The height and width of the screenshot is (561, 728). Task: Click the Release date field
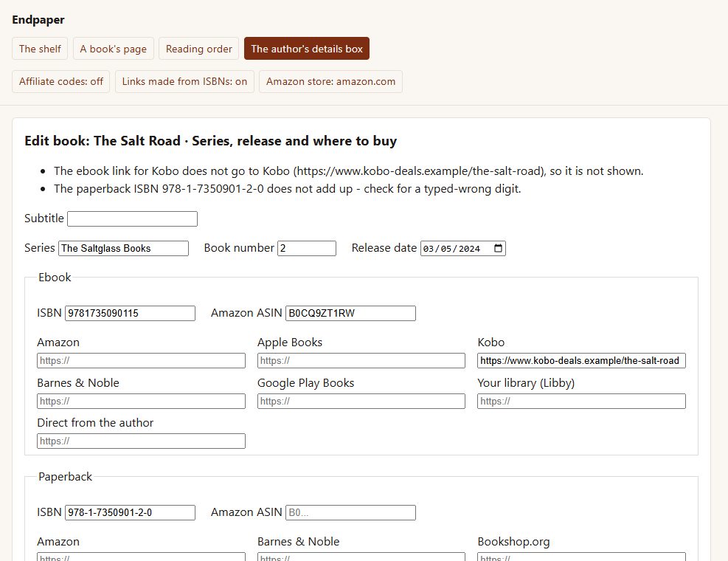coord(463,248)
